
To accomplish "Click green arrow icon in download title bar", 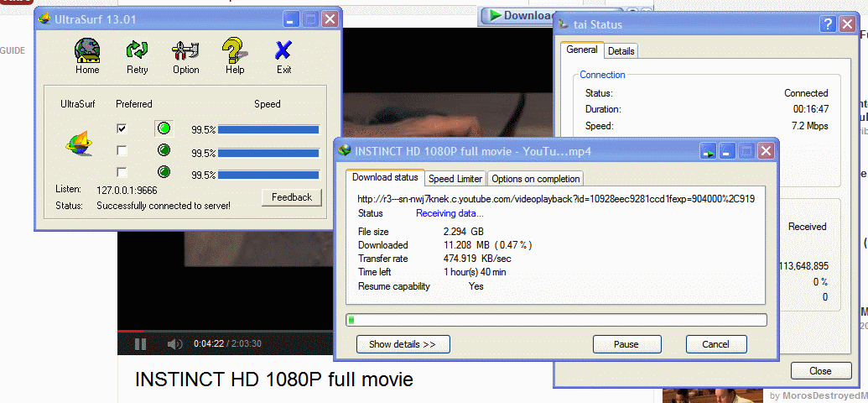I will (x=708, y=151).
